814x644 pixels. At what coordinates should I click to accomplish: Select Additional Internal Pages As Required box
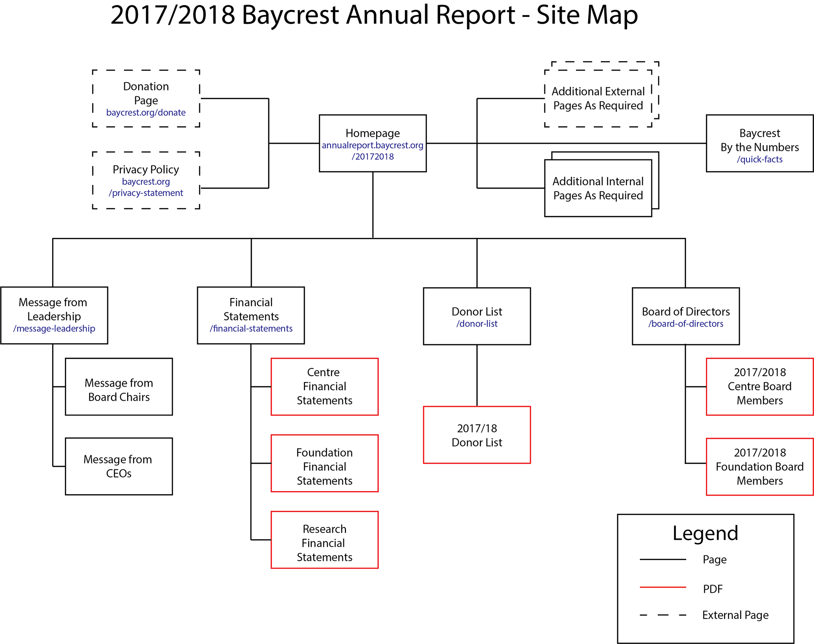click(598, 188)
